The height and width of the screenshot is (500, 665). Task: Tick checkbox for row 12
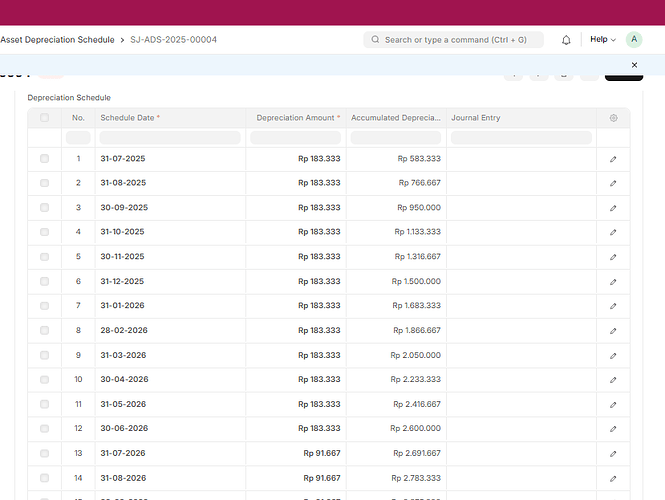pos(45,428)
